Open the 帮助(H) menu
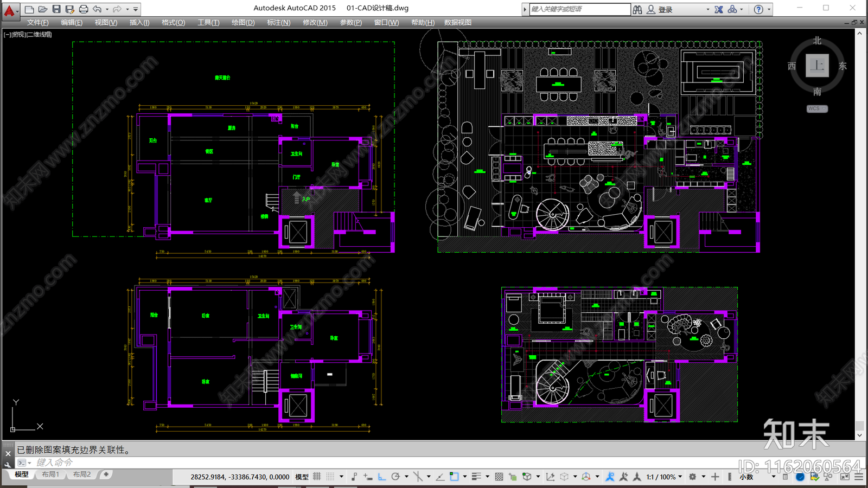 pyautogui.click(x=423, y=22)
